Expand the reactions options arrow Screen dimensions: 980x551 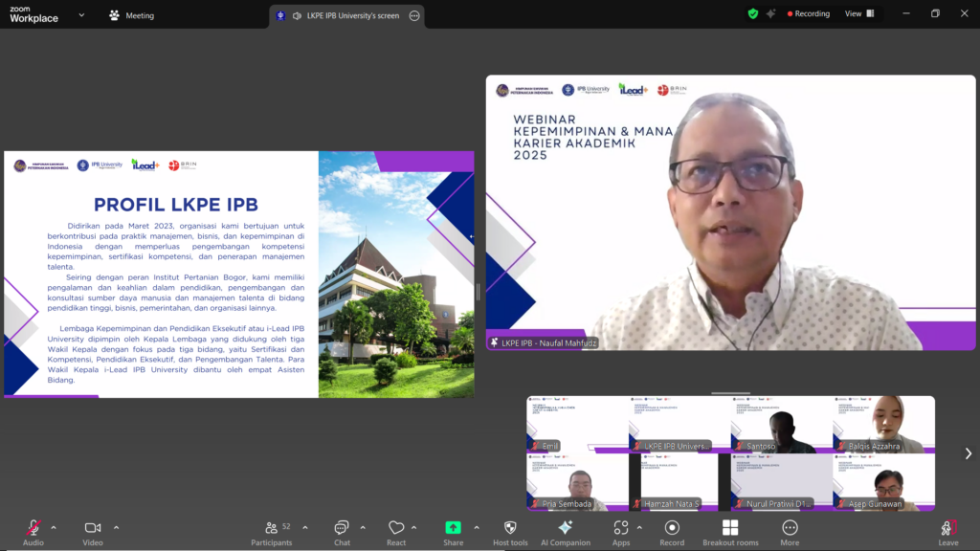pyautogui.click(x=413, y=528)
